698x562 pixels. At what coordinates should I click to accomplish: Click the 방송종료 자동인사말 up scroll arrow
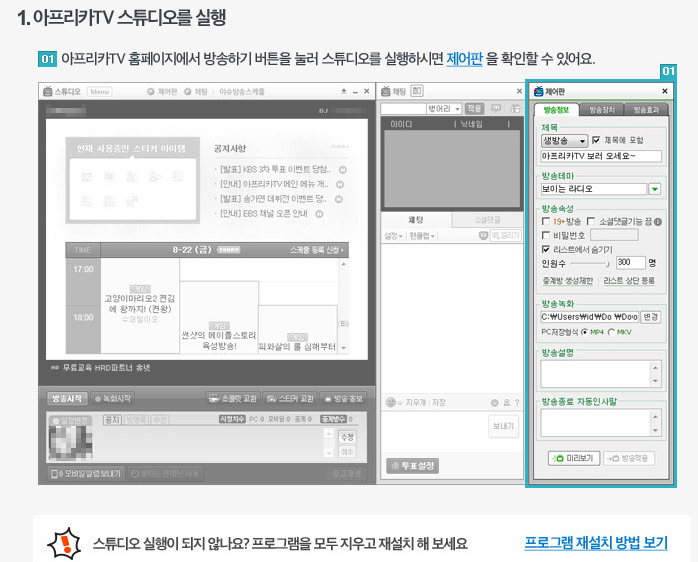coord(655,416)
